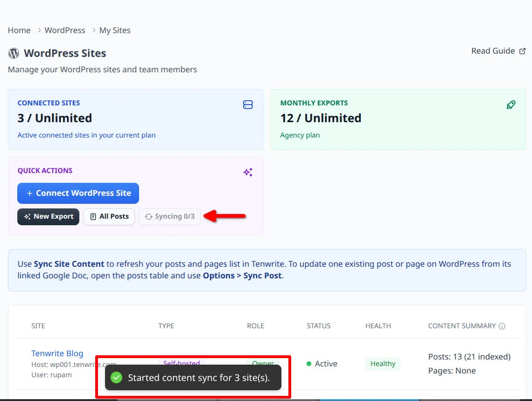This screenshot has height=401, width=532.
Task: Click "Posts: 13 (21 indexed)" text
Action: [469, 357]
